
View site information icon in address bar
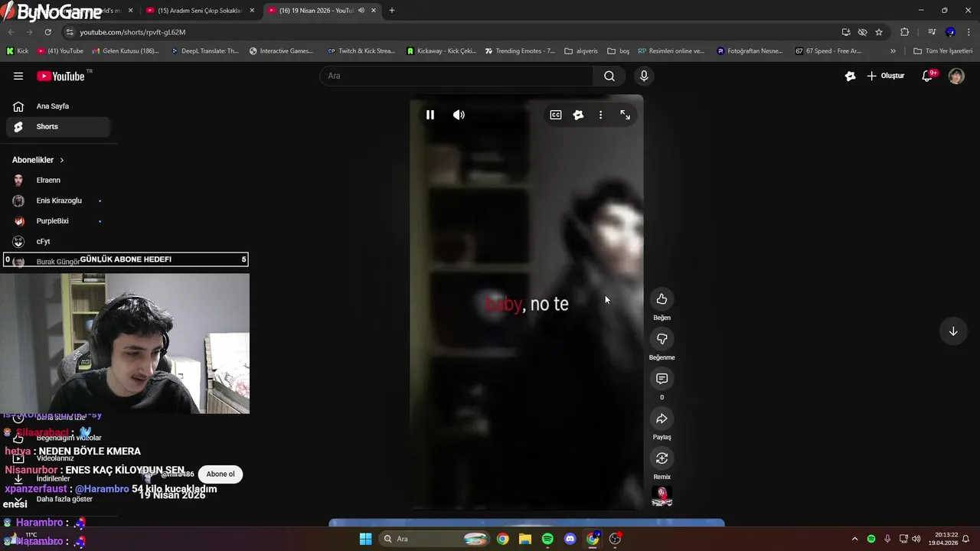click(70, 32)
